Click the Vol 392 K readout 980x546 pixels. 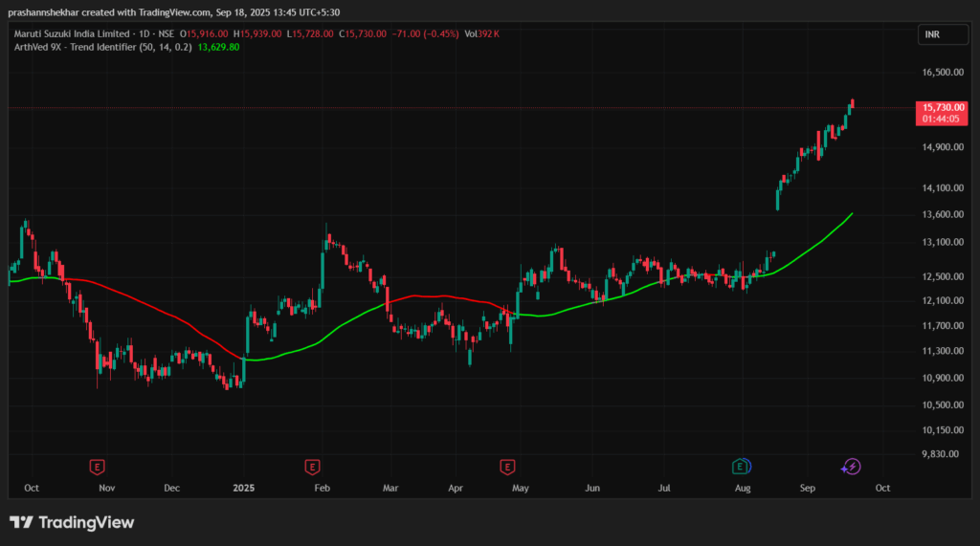click(x=482, y=33)
